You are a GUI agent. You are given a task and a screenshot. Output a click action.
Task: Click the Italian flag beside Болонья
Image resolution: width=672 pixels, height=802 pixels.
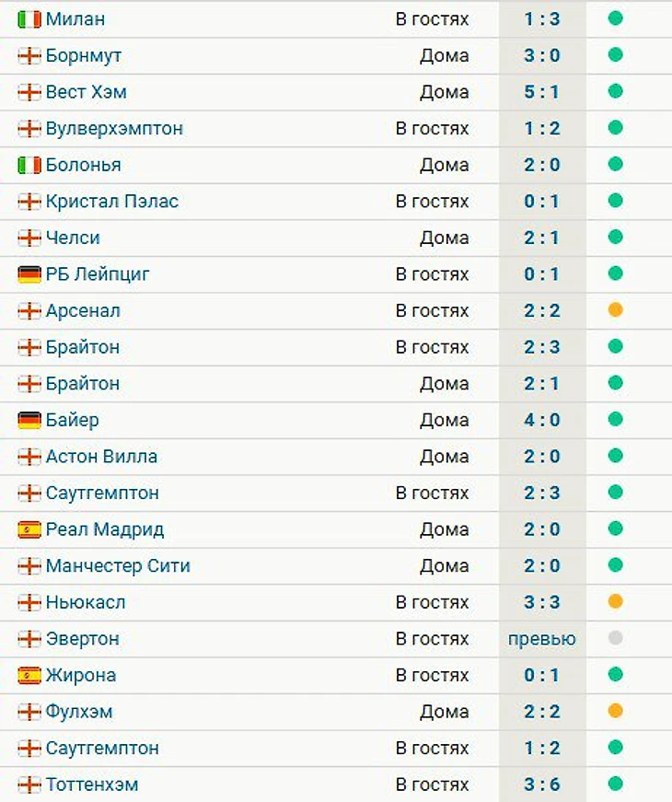pos(29,165)
